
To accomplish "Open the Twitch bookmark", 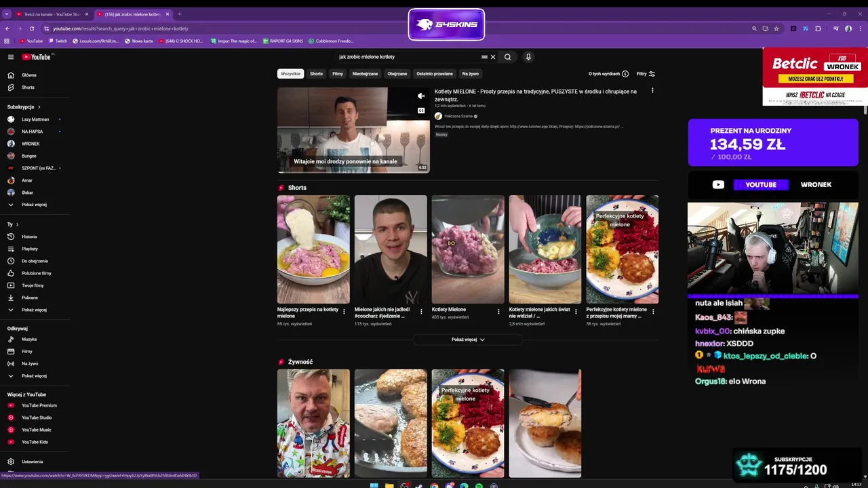I will click(58, 41).
